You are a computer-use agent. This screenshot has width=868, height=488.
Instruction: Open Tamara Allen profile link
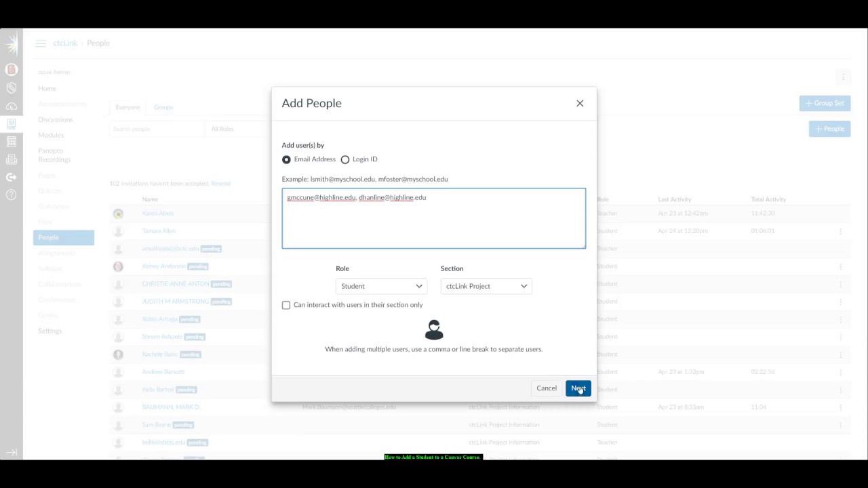click(x=159, y=231)
